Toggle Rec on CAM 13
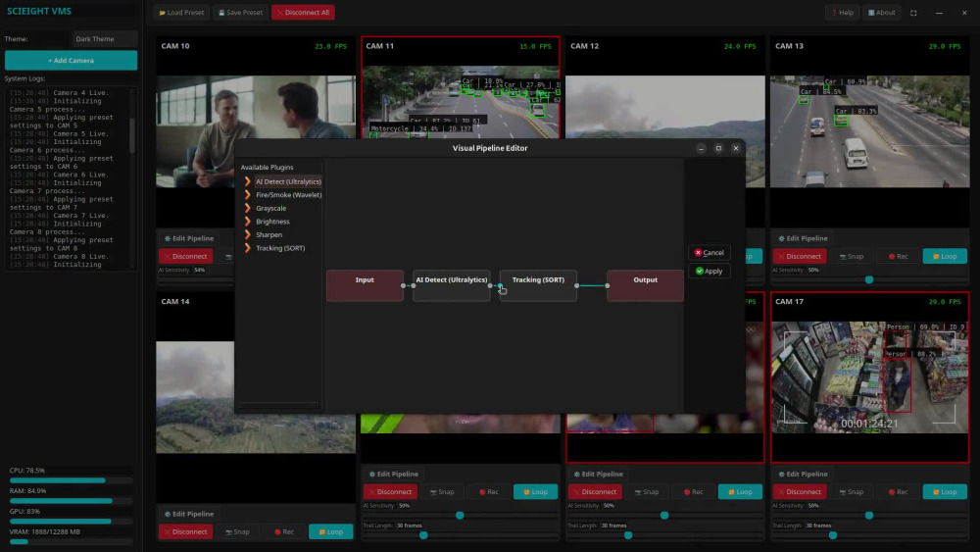980x552 pixels. (x=898, y=256)
